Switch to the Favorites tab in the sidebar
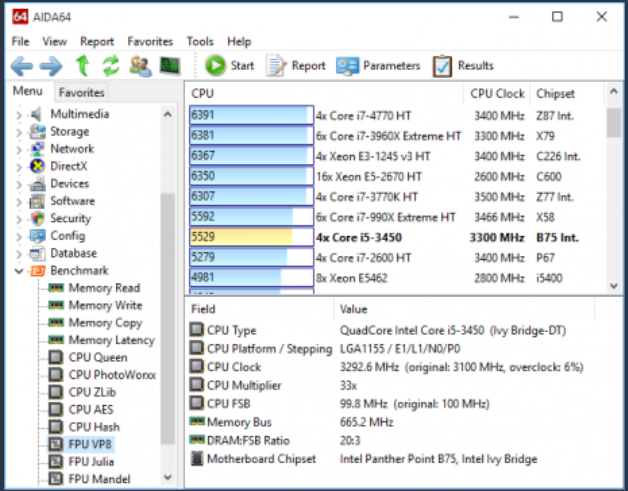This screenshot has width=628, height=491. pos(81,93)
